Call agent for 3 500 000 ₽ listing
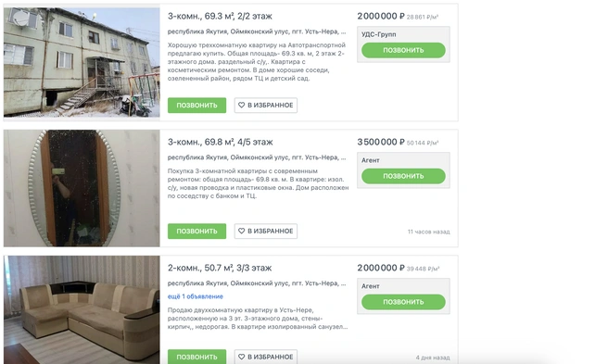608x364 pixels. click(403, 176)
